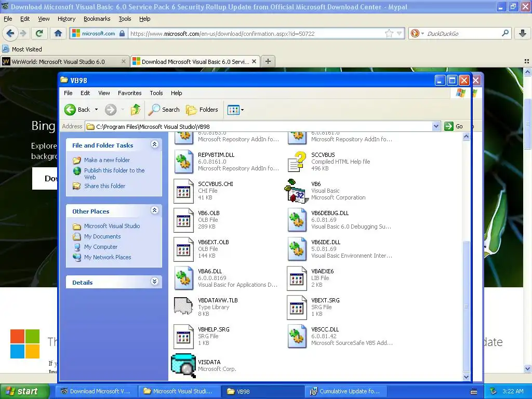The width and height of the screenshot is (532, 399).
Task: Switch to Microsoft Visual Studio taskbar folder
Action: (x=179, y=391)
